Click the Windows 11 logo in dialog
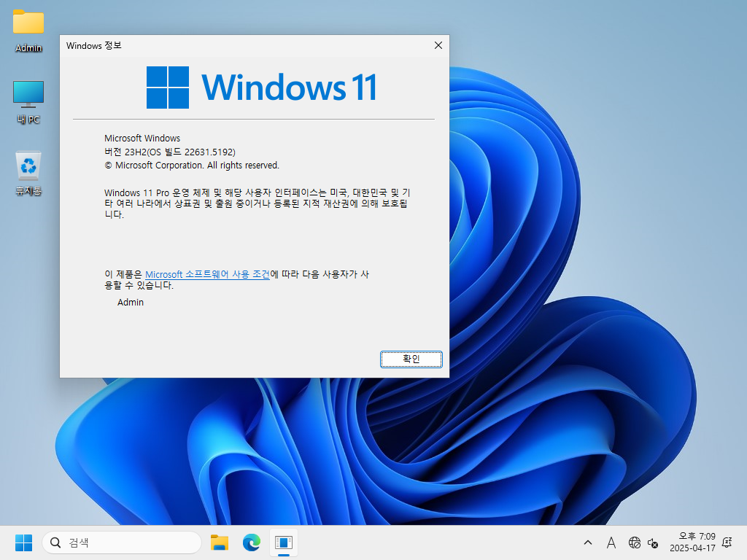The height and width of the screenshot is (560, 747). coord(262,87)
